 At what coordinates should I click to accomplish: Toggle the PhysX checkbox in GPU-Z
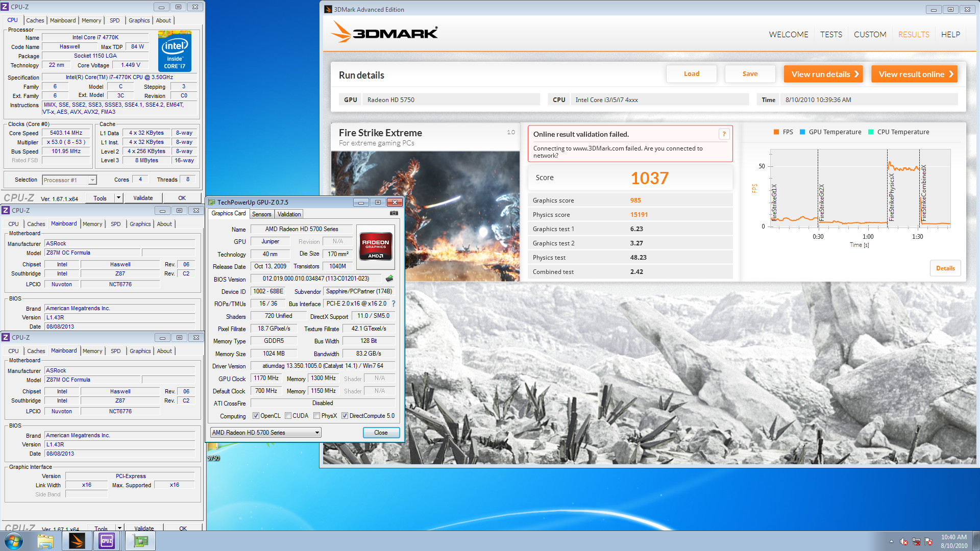316,416
